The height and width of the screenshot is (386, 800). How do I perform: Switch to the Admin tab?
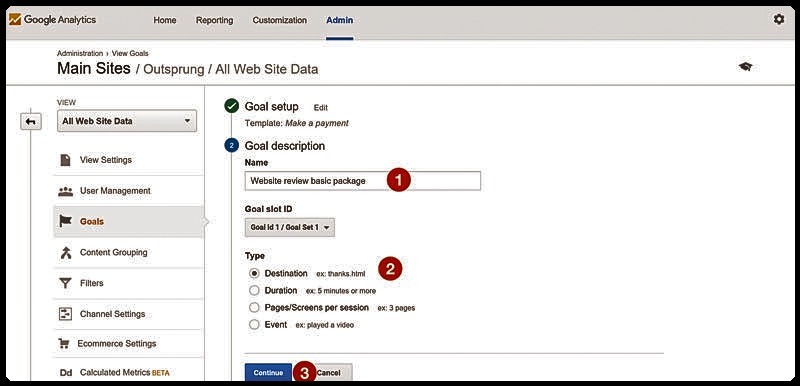pyautogui.click(x=340, y=20)
